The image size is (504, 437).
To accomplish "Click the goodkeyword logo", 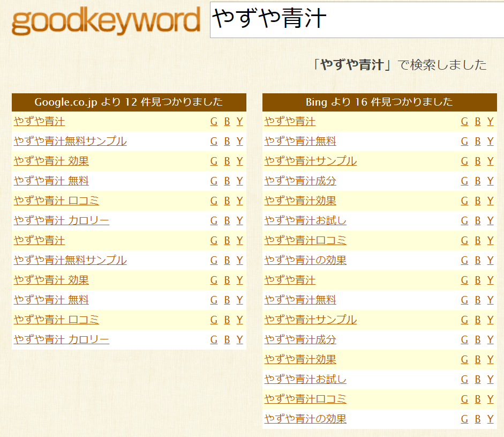I will [x=106, y=21].
